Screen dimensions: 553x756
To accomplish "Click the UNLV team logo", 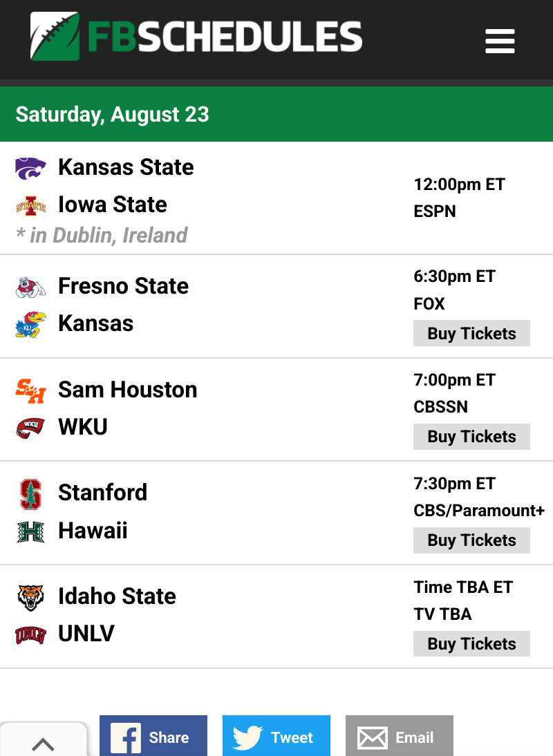I will (x=31, y=636).
